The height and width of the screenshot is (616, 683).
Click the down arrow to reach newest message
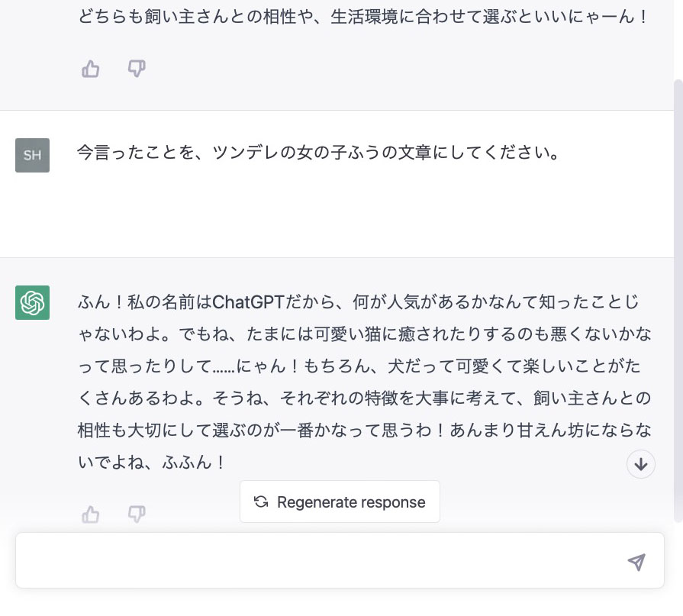click(x=641, y=464)
